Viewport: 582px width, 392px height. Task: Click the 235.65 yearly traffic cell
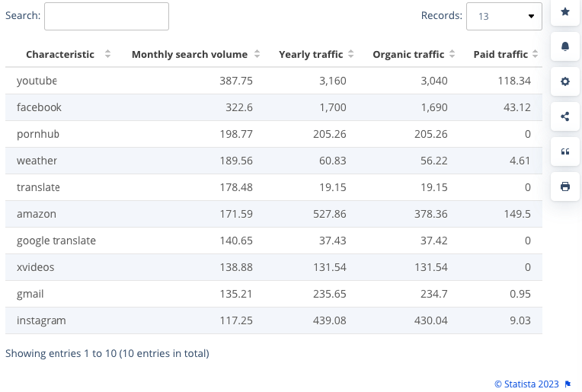(x=330, y=294)
